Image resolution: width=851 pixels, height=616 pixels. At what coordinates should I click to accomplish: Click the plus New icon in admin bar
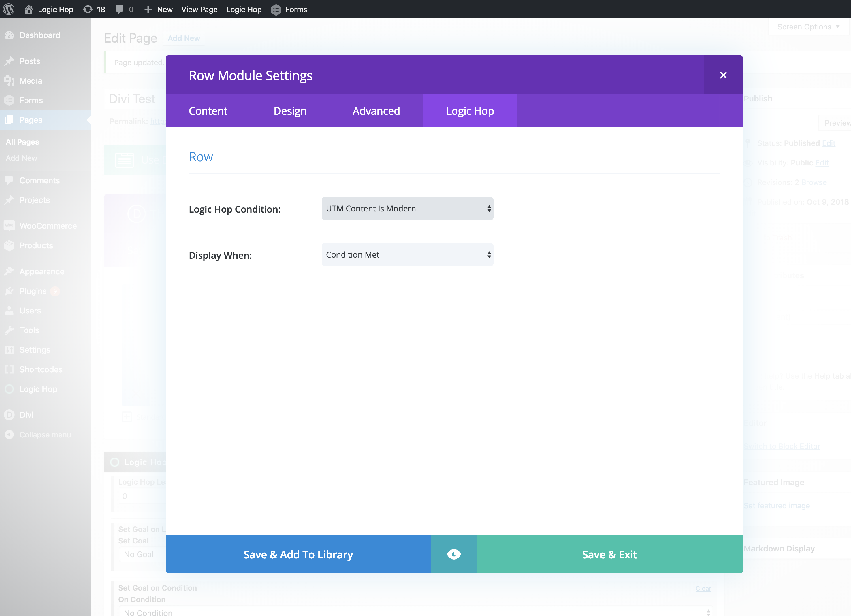pyautogui.click(x=148, y=10)
